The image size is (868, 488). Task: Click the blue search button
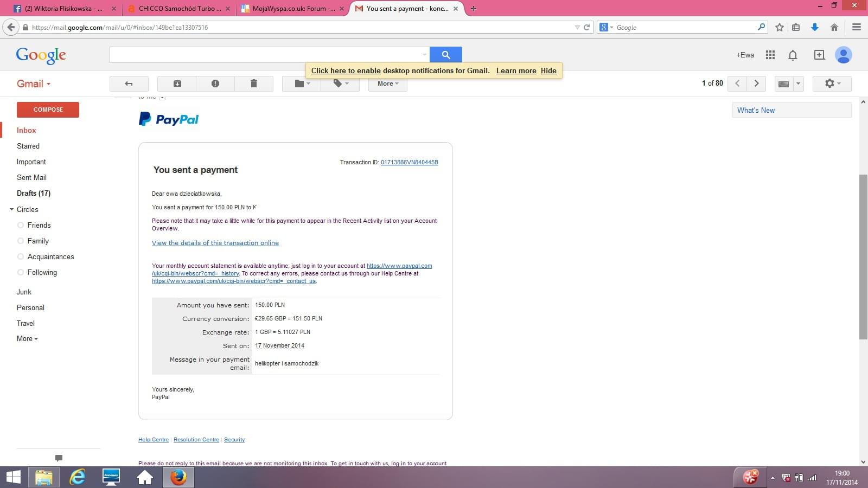[446, 55]
